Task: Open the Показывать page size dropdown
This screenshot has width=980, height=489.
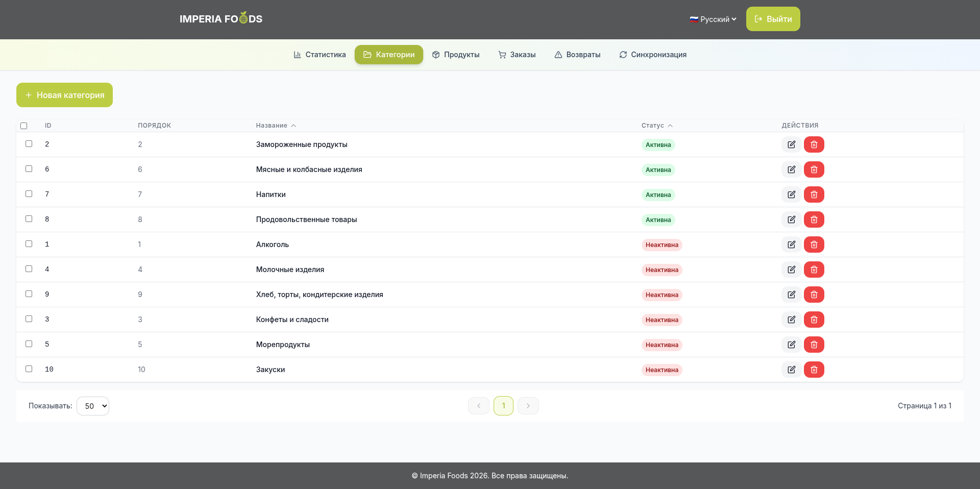Action: click(93, 406)
